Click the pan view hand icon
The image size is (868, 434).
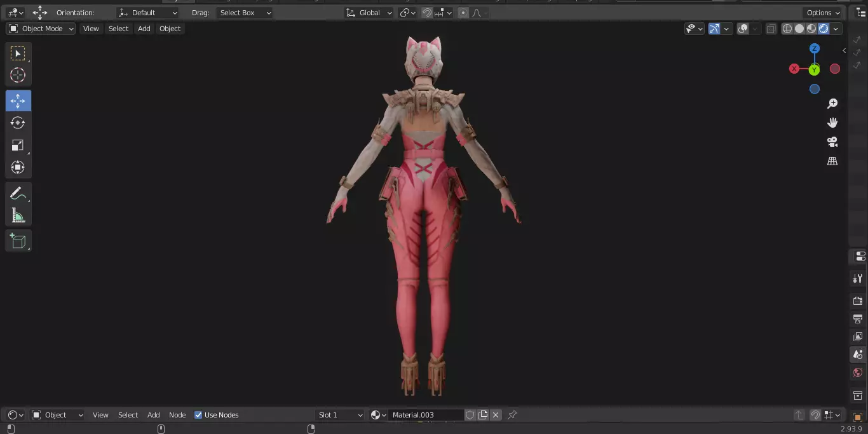coord(832,123)
